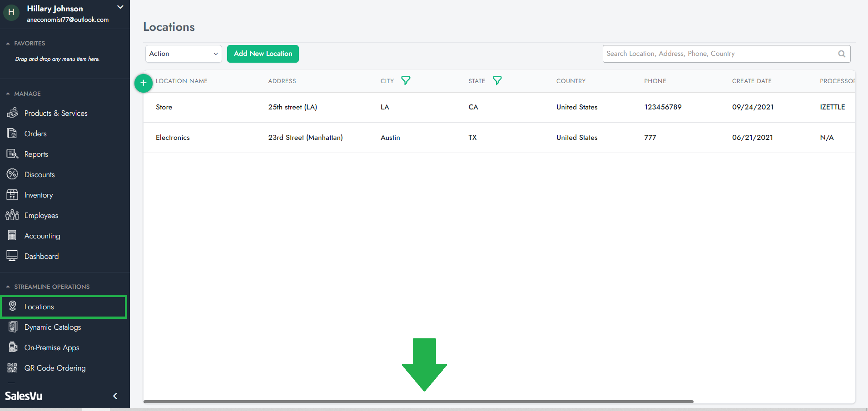Click the horizontal table scrollbar

click(418, 401)
